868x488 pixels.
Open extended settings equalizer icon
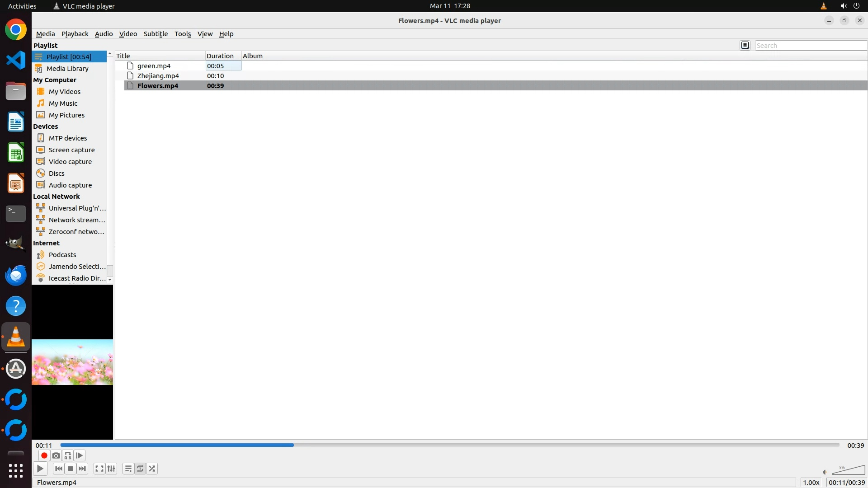111,469
